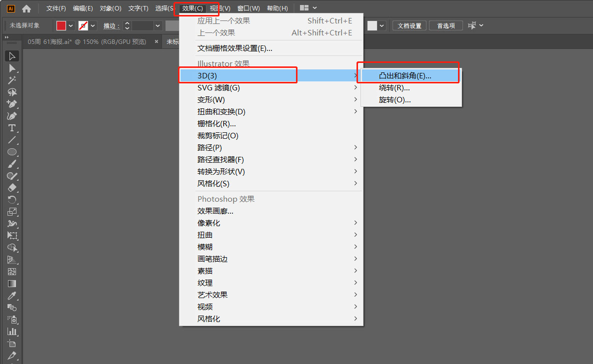Viewport: 593px width, 364px height.
Task: Click the Illustrator Ai logo
Action: [11, 8]
